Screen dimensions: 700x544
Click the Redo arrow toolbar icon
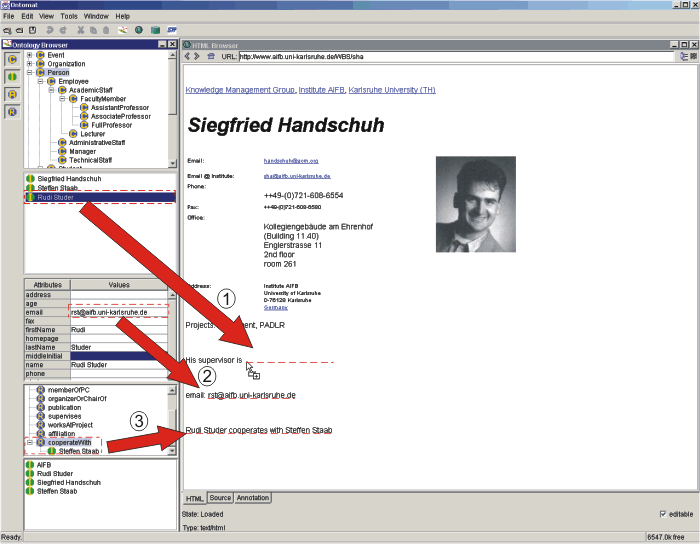63,30
